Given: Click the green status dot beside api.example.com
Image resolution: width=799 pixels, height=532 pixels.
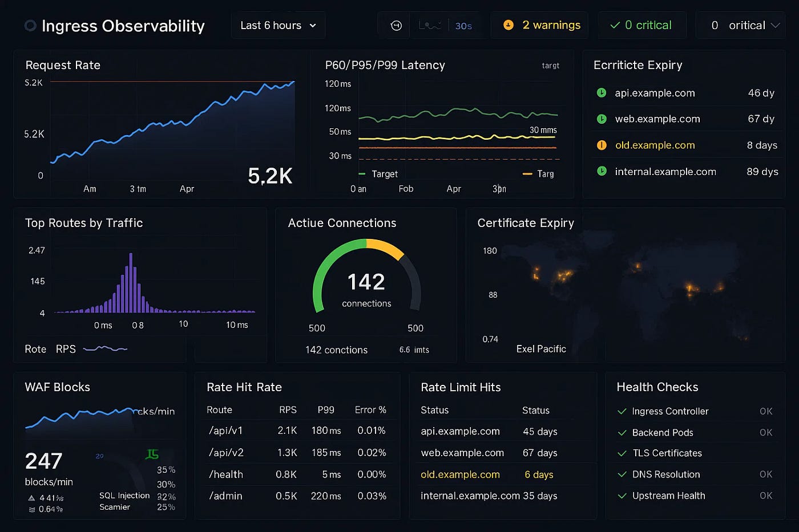Looking at the screenshot, I should point(602,93).
